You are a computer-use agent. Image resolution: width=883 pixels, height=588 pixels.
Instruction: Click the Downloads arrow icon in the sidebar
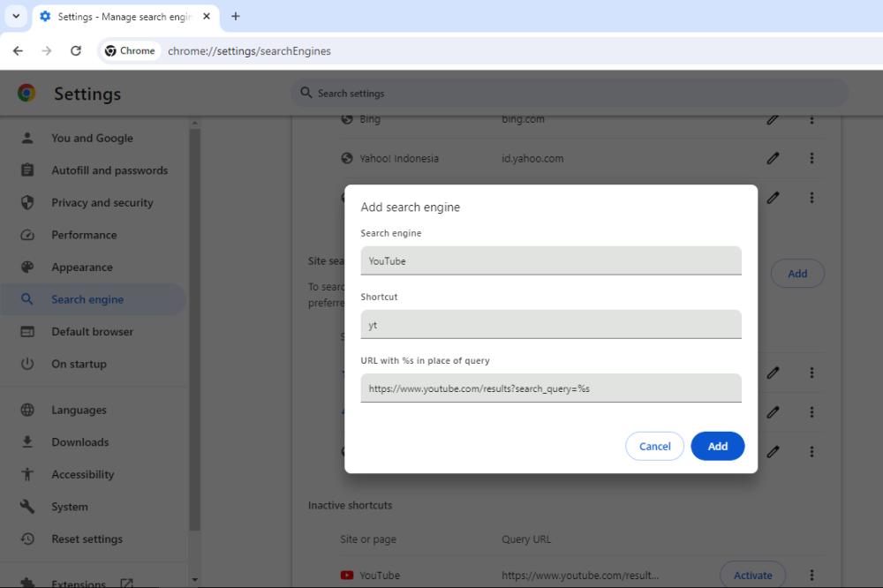click(27, 442)
